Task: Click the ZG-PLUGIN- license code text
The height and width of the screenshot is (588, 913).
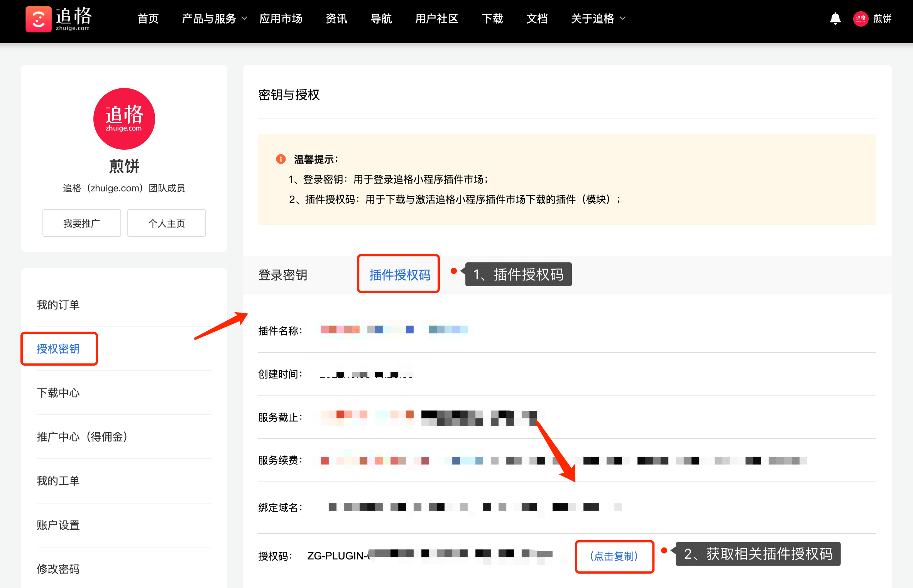Action: click(x=338, y=556)
